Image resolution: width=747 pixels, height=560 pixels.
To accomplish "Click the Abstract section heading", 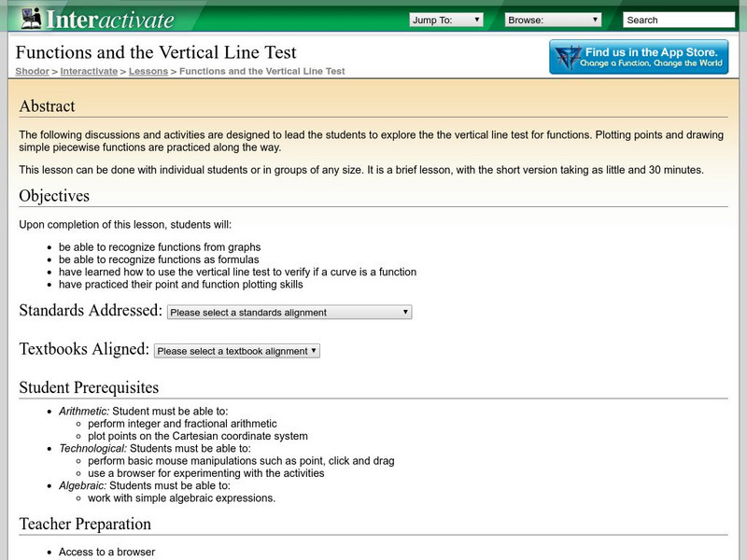I will [48, 106].
